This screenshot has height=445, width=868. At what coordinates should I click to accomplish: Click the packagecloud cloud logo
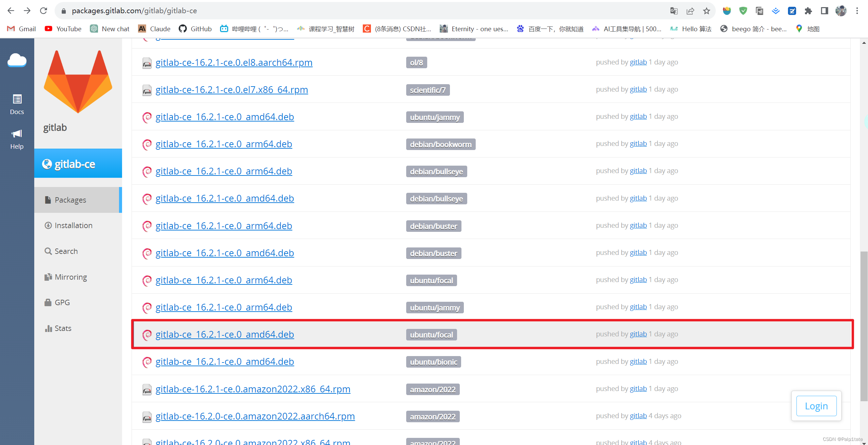point(17,60)
